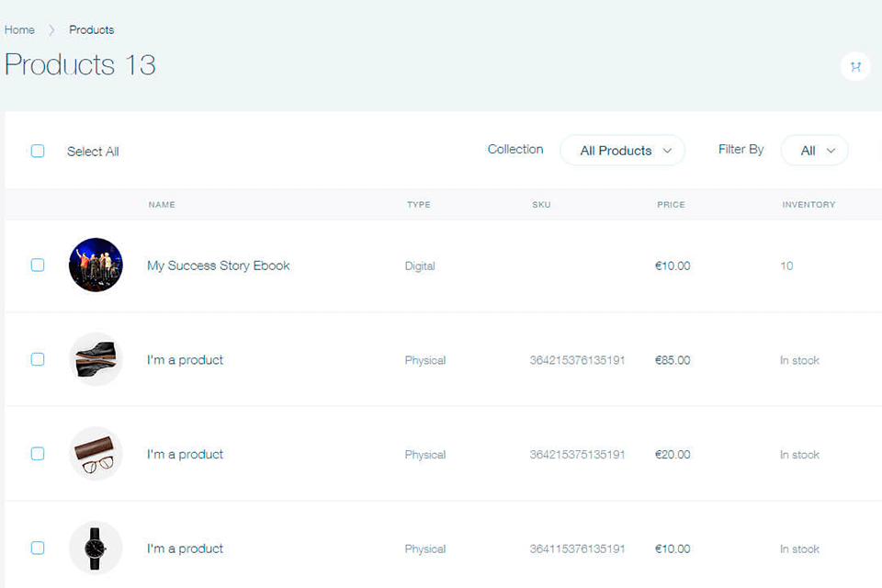The width and height of the screenshot is (882, 588).
Task: Click the round icon button beside Products title
Action: [855, 66]
